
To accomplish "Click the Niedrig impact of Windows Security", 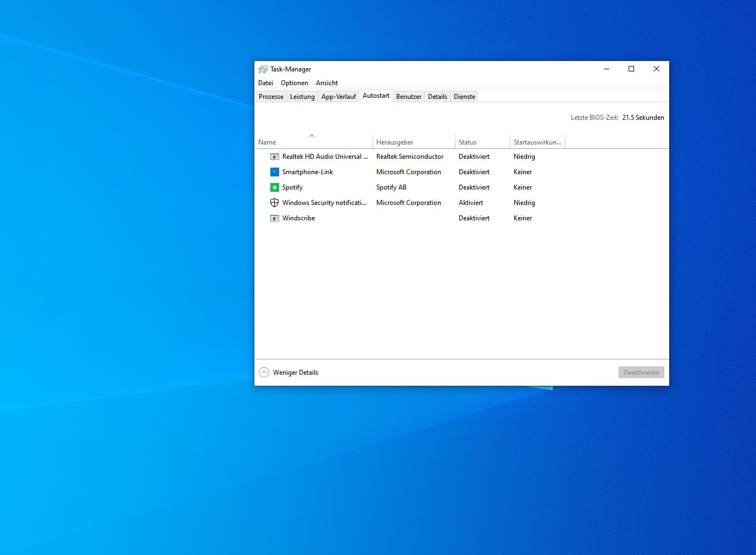I will (x=524, y=203).
